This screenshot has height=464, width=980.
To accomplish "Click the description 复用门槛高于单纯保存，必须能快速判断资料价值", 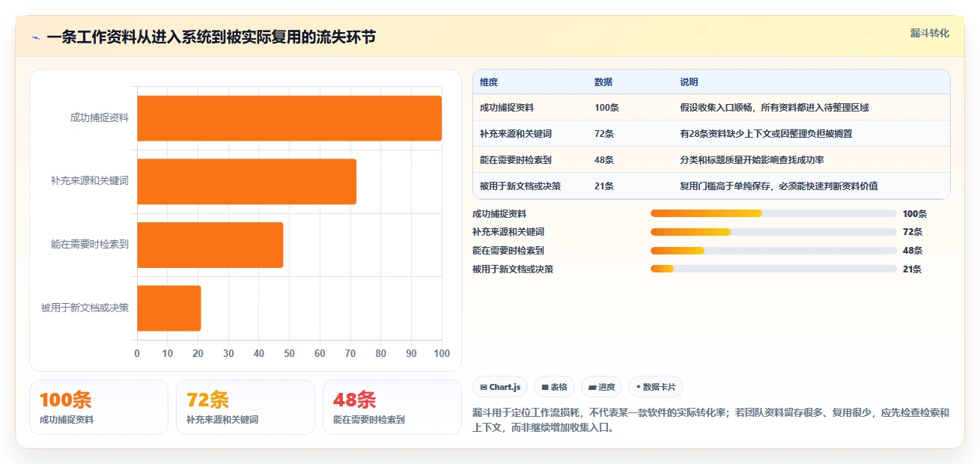I will [x=779, y=186].
